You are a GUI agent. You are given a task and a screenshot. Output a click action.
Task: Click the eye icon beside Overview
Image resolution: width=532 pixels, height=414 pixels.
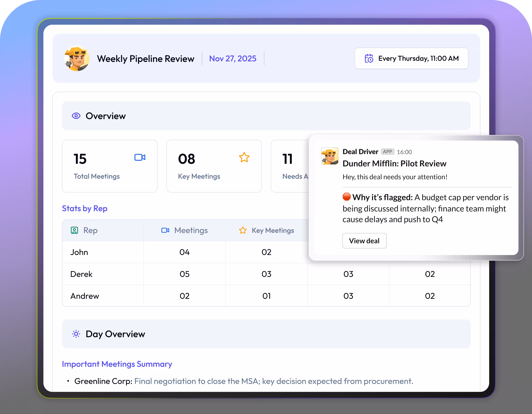(x=76, y=116)
